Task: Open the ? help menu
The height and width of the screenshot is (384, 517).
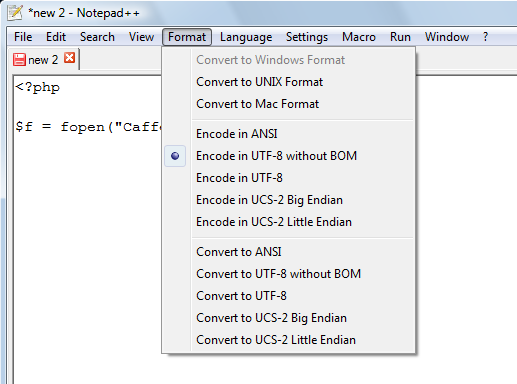Action: (485, 37)
